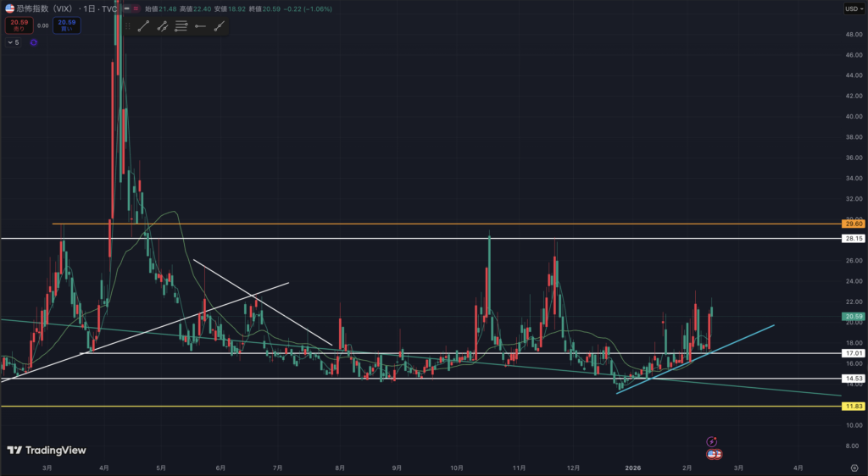Screen dimensions: 868x476
Task: Open the chart settings hexagon icon
Action: coord(854,467)
